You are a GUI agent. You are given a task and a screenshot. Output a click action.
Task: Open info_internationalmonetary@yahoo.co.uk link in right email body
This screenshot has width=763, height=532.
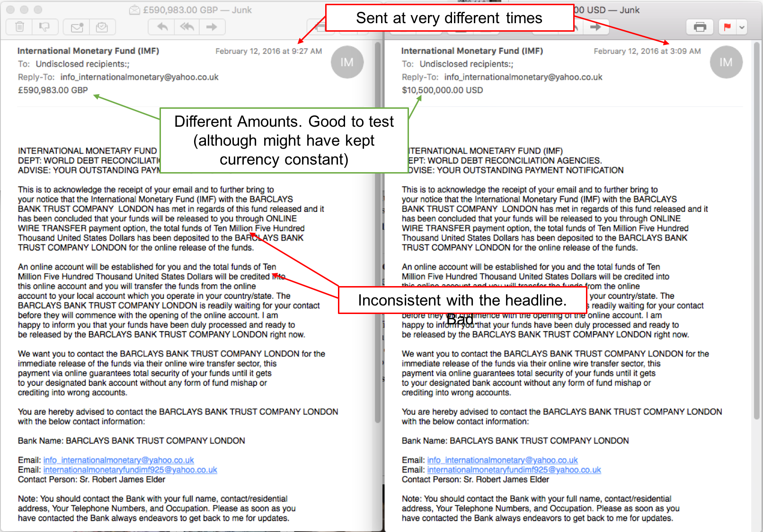pos(503,460)
